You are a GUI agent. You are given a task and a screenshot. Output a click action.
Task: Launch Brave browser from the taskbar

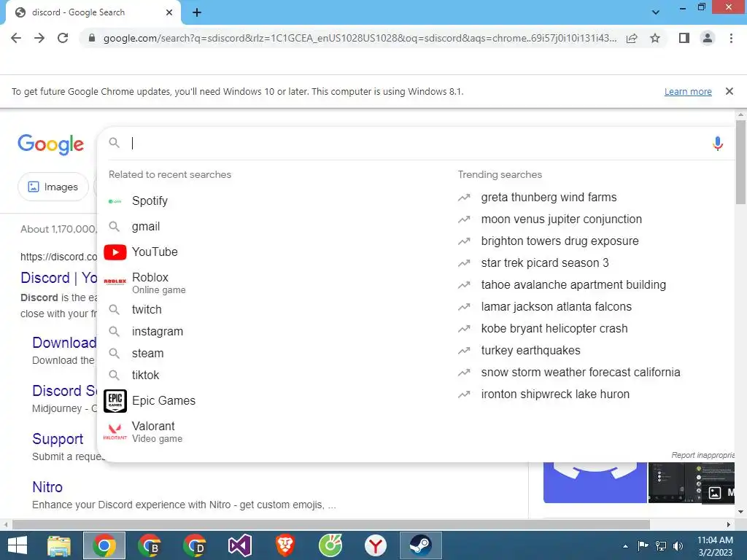coord(285,545)
